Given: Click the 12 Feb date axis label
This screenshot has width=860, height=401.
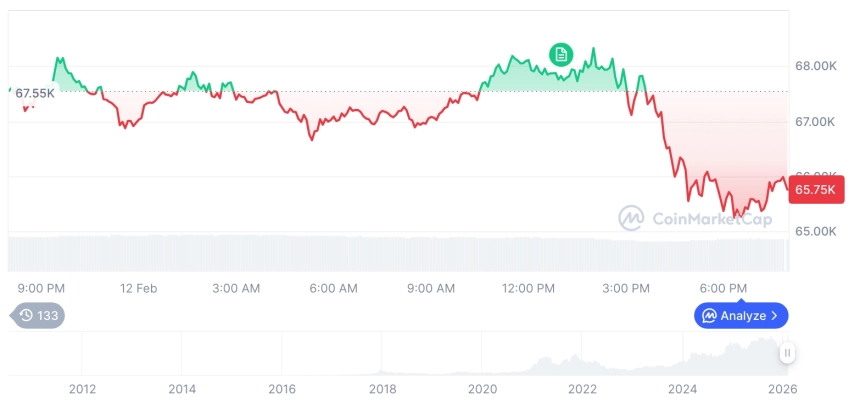Looking at the screenshot, I should pyautogui.click(x=138, y=288).
